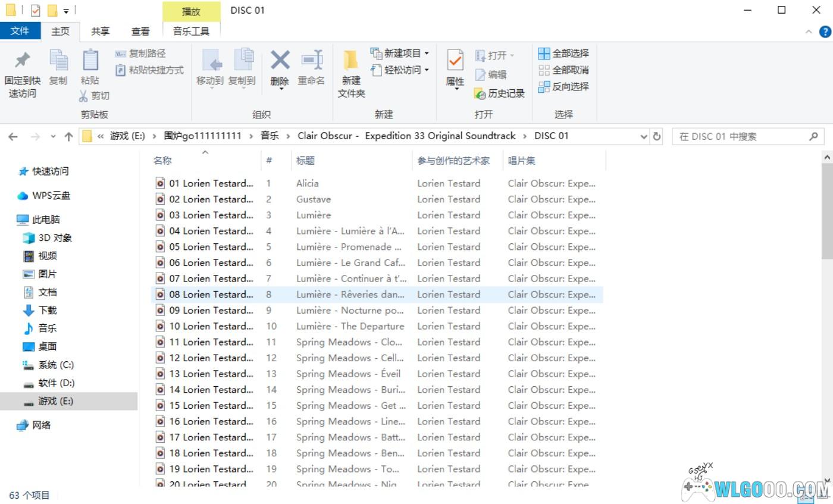Image resolution: width=833 pixels, height=504 pixels.
Task: Select System (C:) drive in sidebar
Action: [56, 365]
